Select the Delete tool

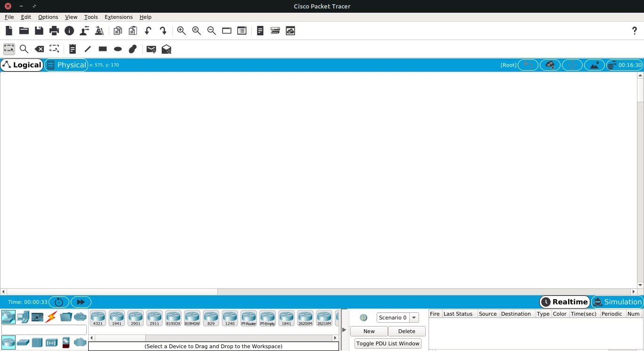(x=39, y=49)
